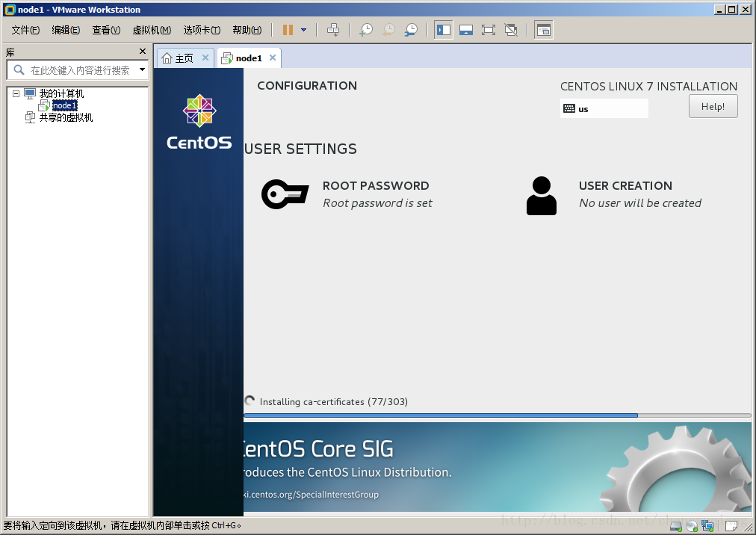Image resolution: width=756 pixels, height=535 pixels.
Task: Select 共享的虚拟机 in library tree
Action: pos(66,117)
